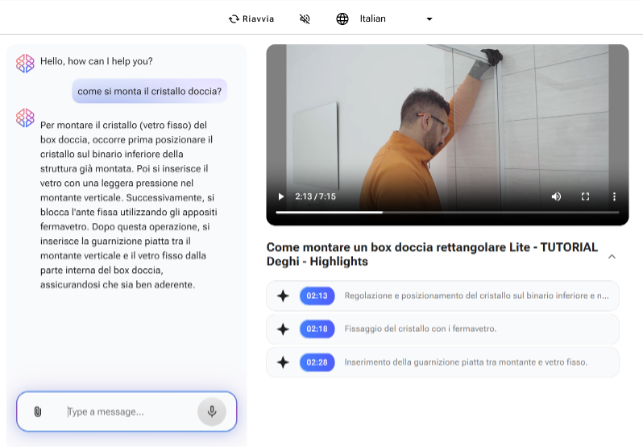
Task: Jump to the 02:28 highlight timestamp
Action: pos(317,362)
